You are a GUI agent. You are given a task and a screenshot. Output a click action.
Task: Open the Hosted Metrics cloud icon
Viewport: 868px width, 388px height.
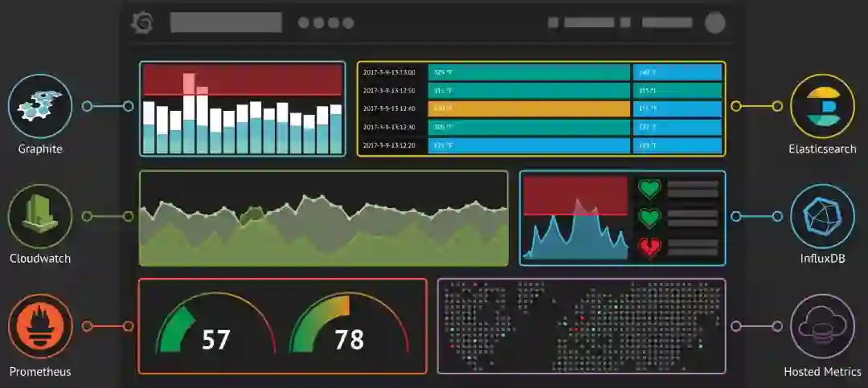tap(822, 326)
